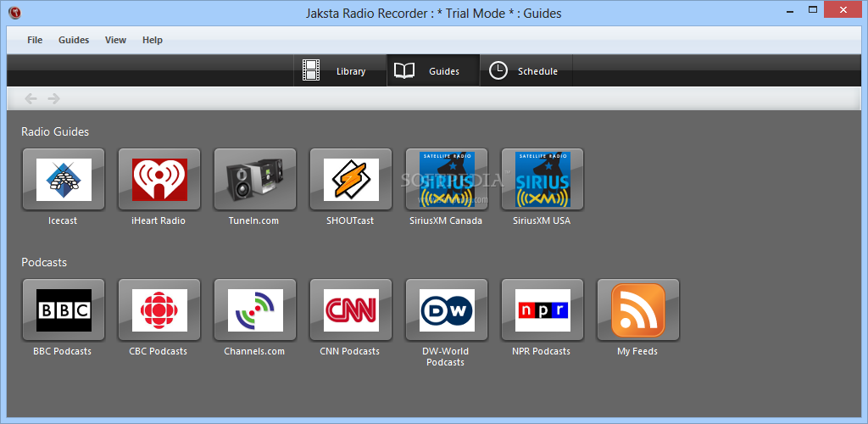The height and width of the screenshot is (424, 868).
Task: Click the CBC Podcasts label
Action: pyautogui.click(x=158, y=351)
